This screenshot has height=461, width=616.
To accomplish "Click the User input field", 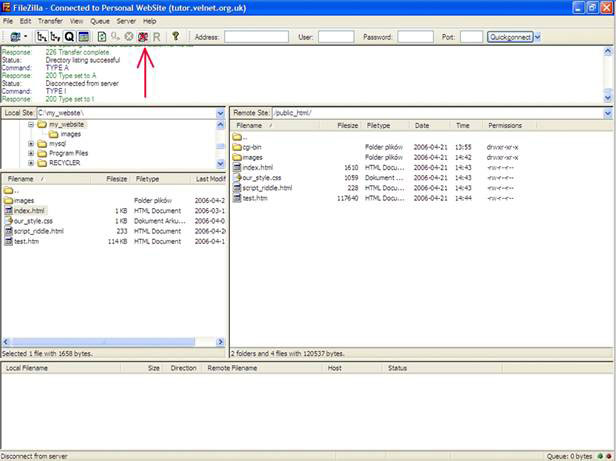I will [x=336, y=37].
